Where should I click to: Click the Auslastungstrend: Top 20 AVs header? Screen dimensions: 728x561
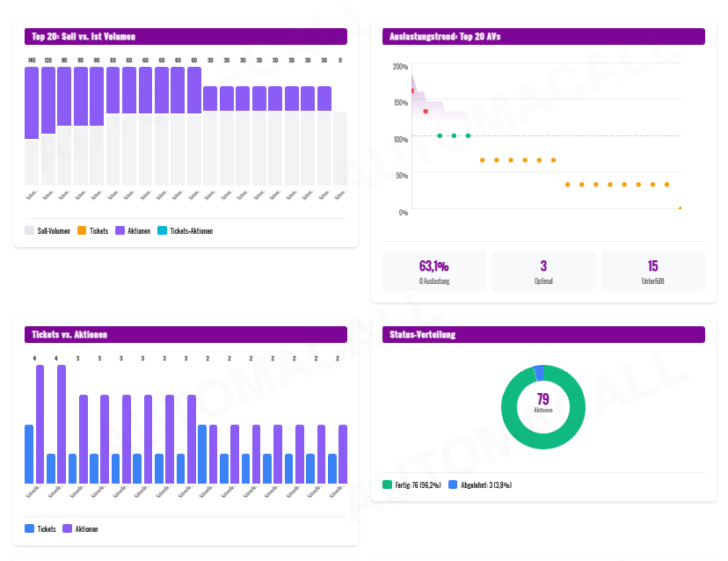(x=543, y=36)
